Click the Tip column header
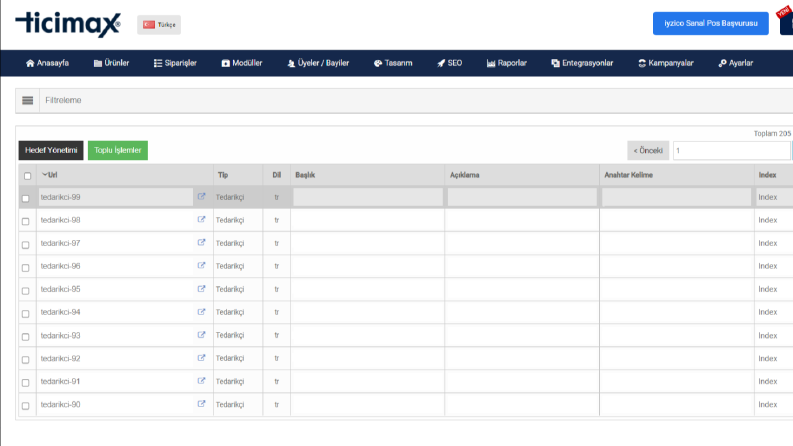The width and height of the screenshot is (793, 446). [223, 175]
